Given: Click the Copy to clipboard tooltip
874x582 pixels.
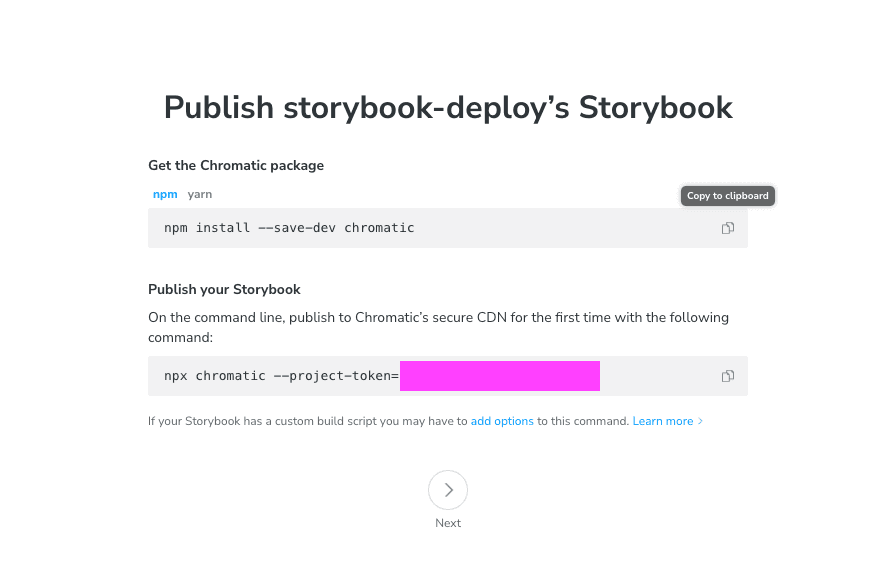Looking at the screenshot, I should click(727, 196).
